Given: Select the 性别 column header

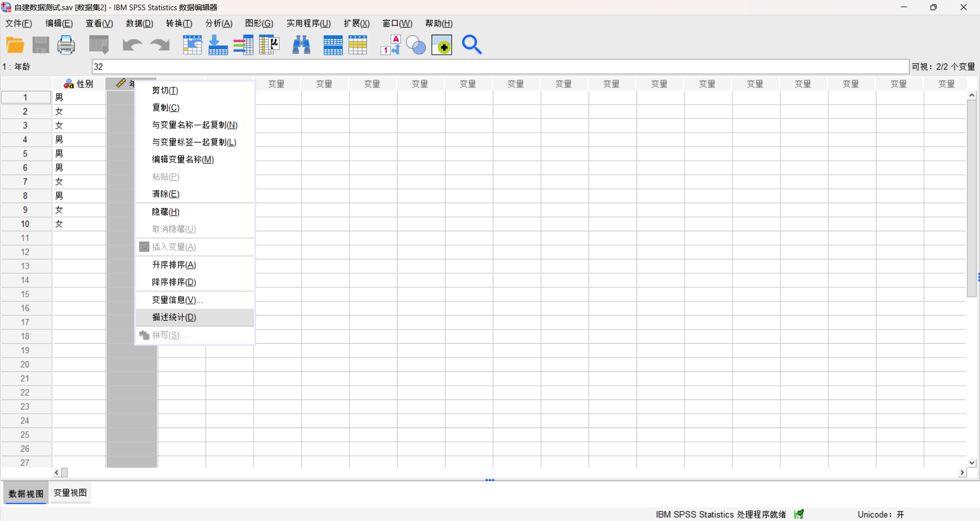Looking at the screenshot, I should [79, 84].
